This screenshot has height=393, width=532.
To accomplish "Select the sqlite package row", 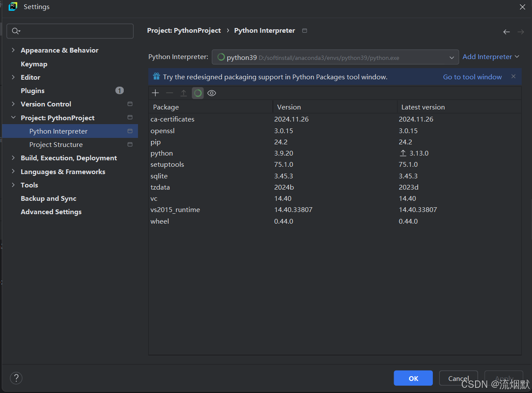I will click(335, 176).
